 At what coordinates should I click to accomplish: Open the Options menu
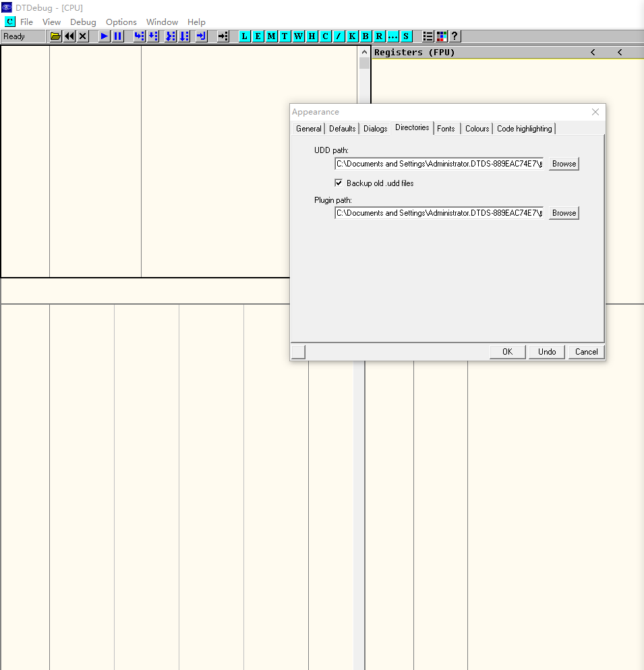121,22
